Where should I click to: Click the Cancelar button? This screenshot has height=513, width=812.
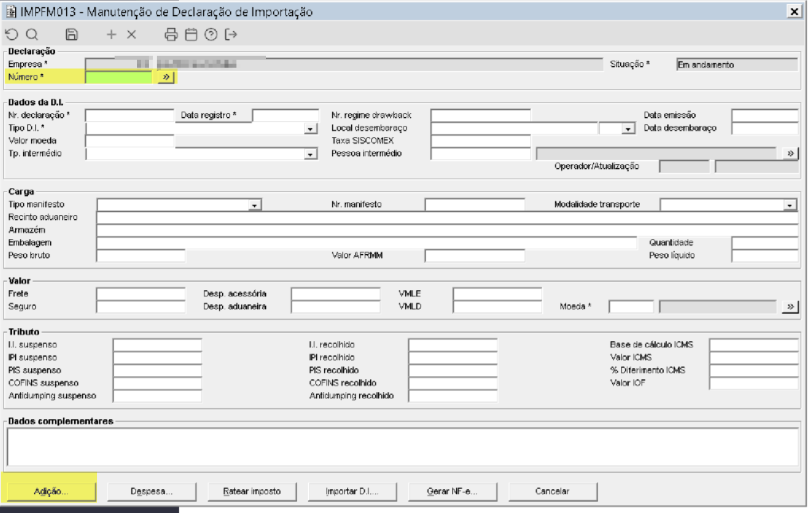[x=552, y=491]
